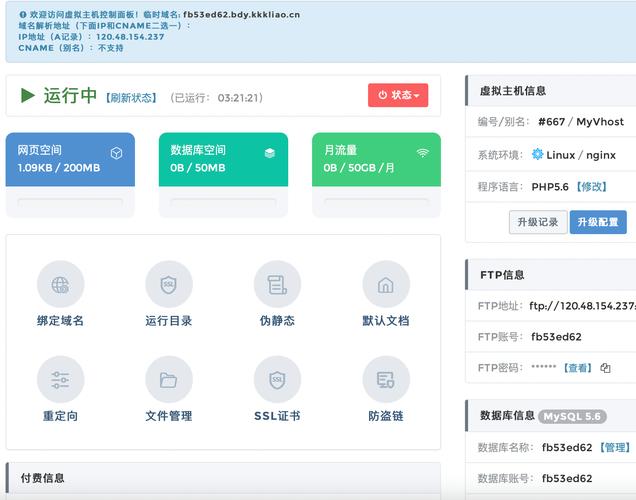636x500 pixels.
Task: Click the 防盗链 label
Action: pyautogui.click(x=386, y=416)
